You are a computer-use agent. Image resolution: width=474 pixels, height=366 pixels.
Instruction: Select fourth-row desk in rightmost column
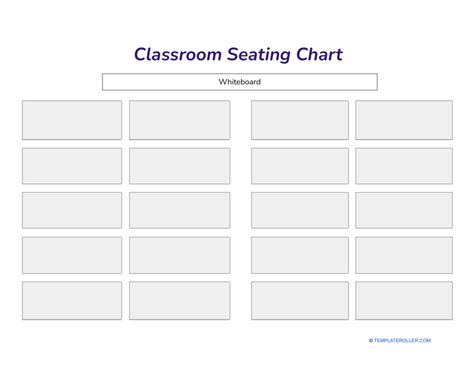point(404,255)
